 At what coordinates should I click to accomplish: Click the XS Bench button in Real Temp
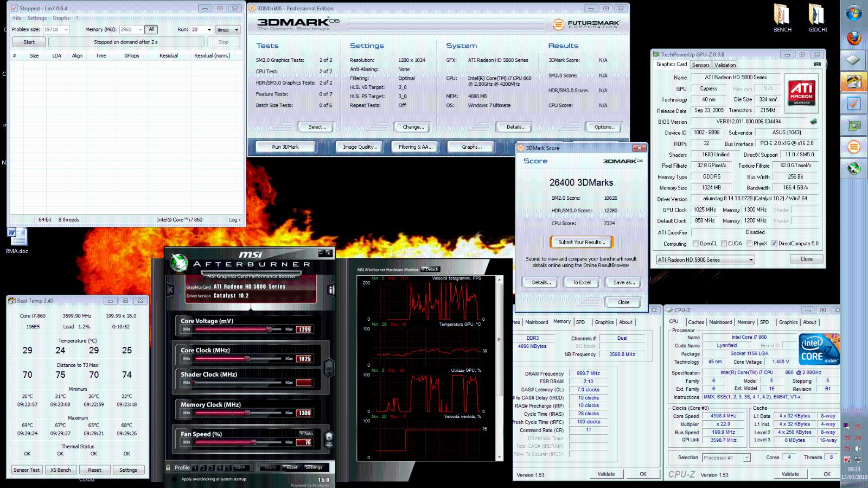pos(61,470)
